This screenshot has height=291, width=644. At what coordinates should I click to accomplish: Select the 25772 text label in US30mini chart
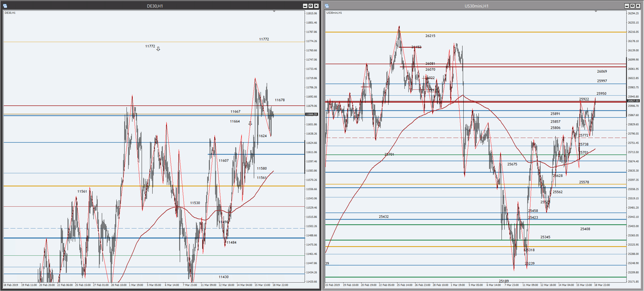tap(584, 135)
